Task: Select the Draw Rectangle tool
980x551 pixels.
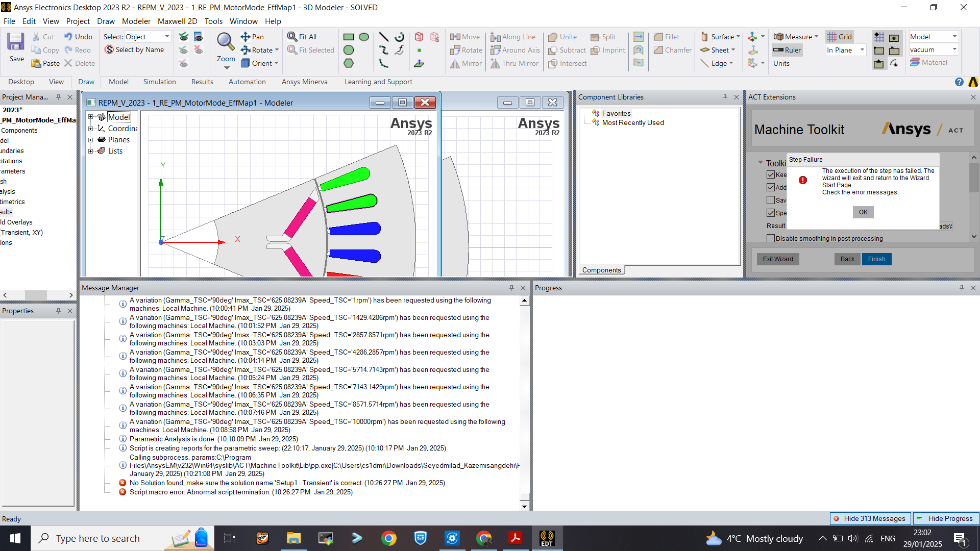Action: tap(349, 37)
